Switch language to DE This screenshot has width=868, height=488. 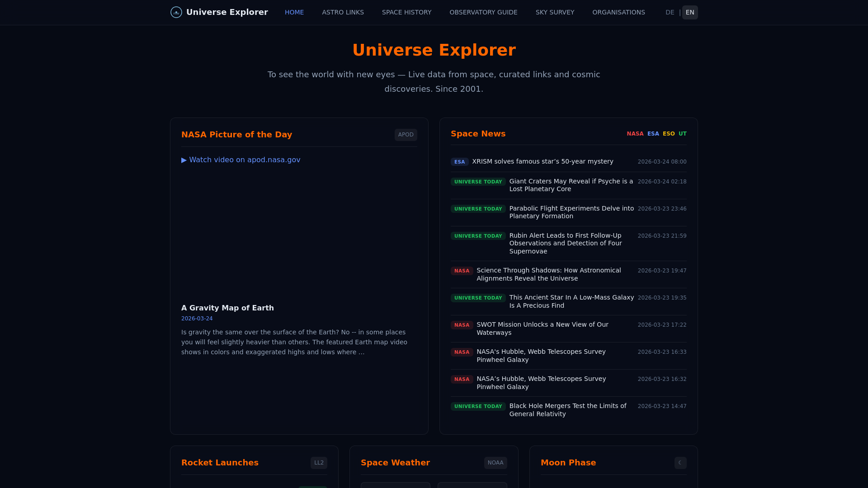tap(670, 12)
